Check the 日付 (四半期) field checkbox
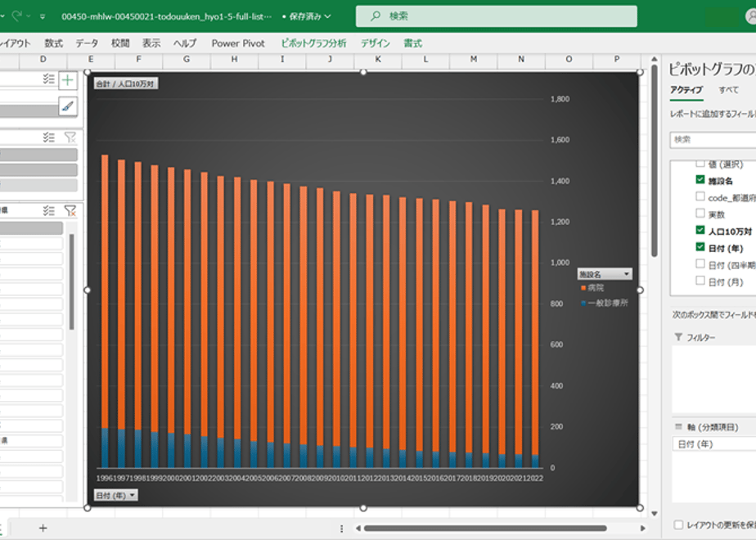 coord(700,264)
